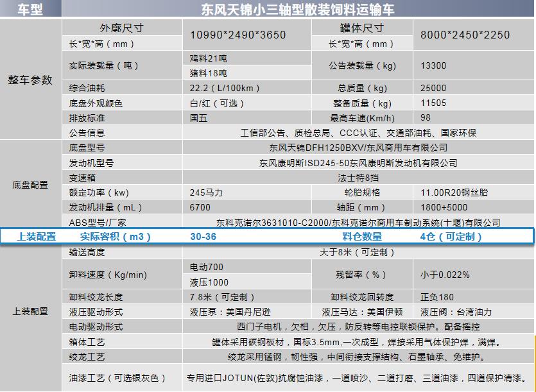Viewport: 536px width, 392px height.
Task: Click the 整车参数 section label
Action: [x=30, y=80]
